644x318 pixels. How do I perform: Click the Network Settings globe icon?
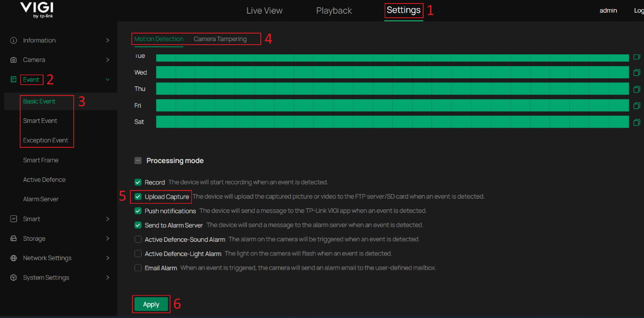pyautogui.click(x=12, y=258)
